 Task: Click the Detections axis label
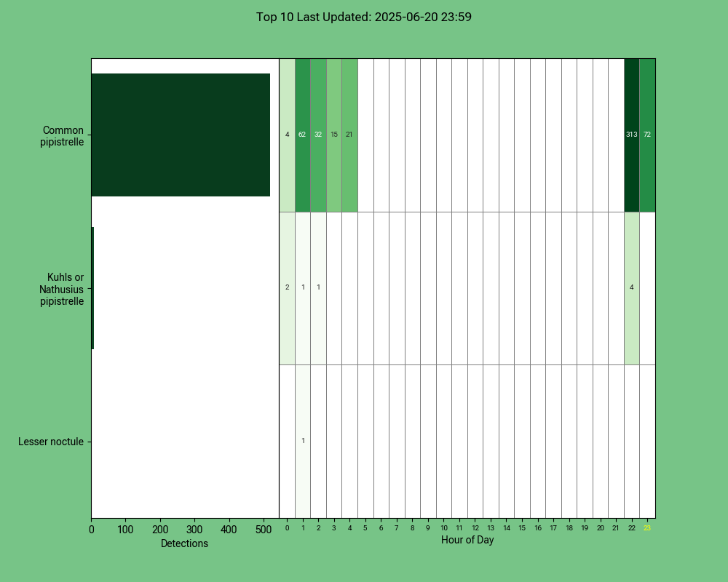point(184,543)
